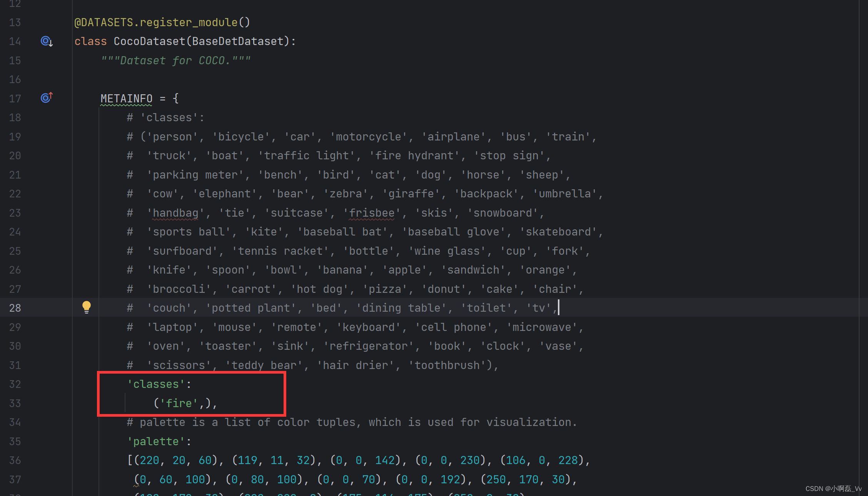Viewport: 868px width, 496px height.
Task: Click the subclasses gutter icon on line 14
Action: 47,41
